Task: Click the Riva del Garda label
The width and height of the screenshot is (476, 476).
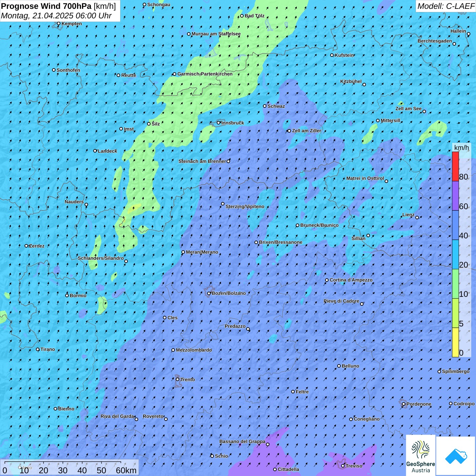Action: (x=117, y=416)
